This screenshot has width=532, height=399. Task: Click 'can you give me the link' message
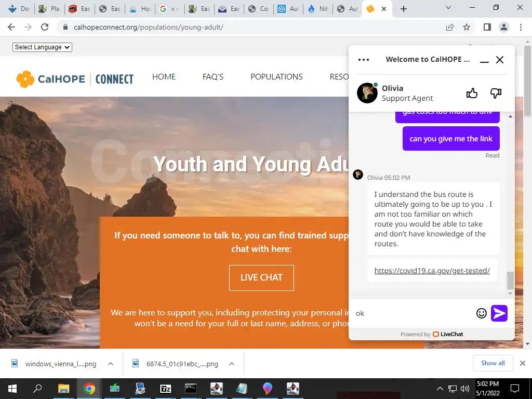coord(451,138)
